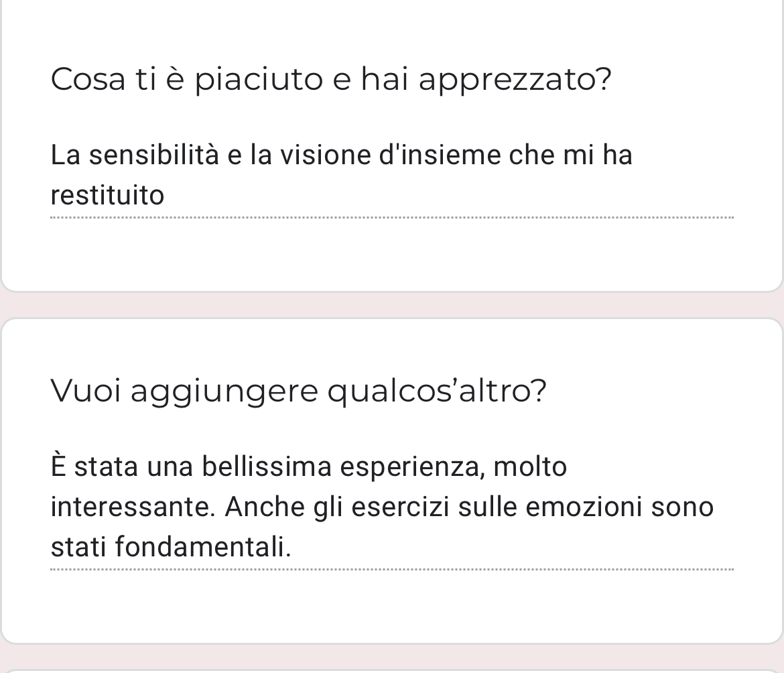
Task: Click the dotted underline below 'stati fondamentali.'
Action: click(x=392, y=570)
